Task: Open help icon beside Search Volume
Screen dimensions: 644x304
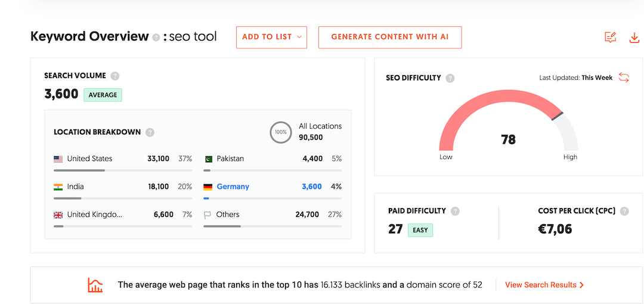Action: 115,76
